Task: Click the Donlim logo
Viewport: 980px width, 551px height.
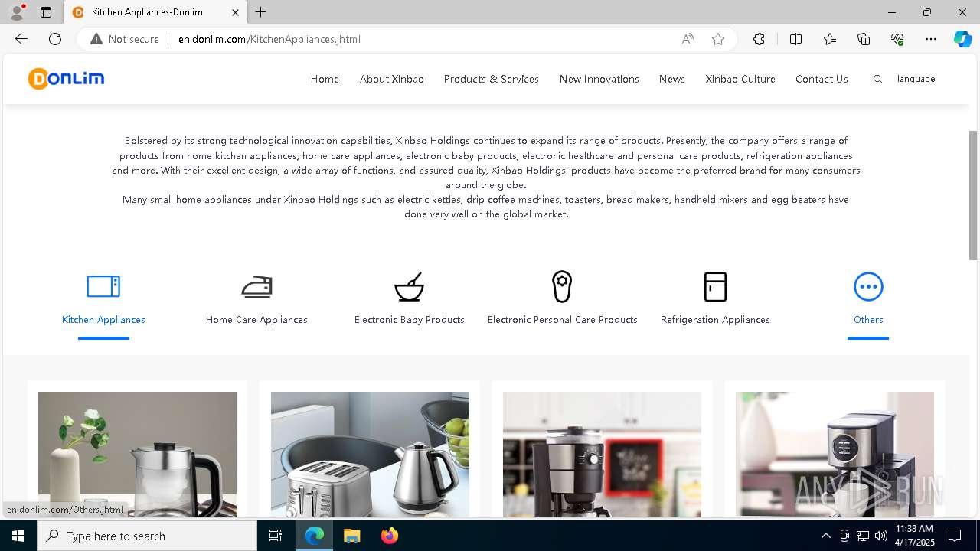Action: (x=66, y=78)
